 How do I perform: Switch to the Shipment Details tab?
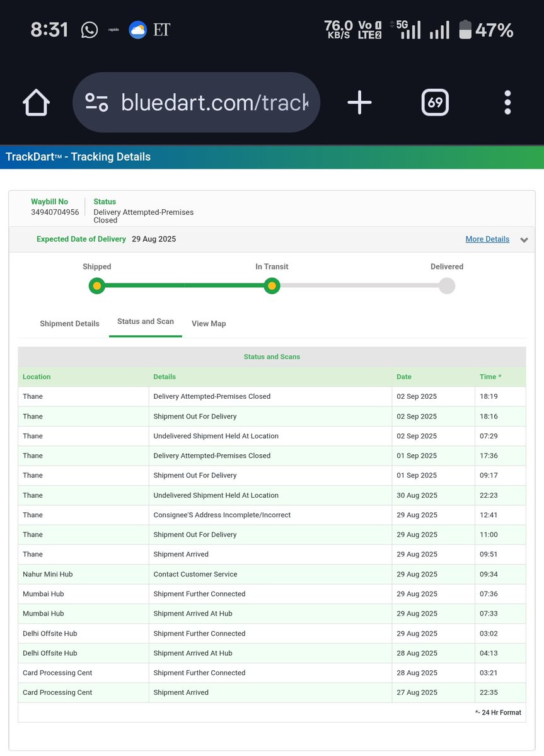click(x=69, y=324)
